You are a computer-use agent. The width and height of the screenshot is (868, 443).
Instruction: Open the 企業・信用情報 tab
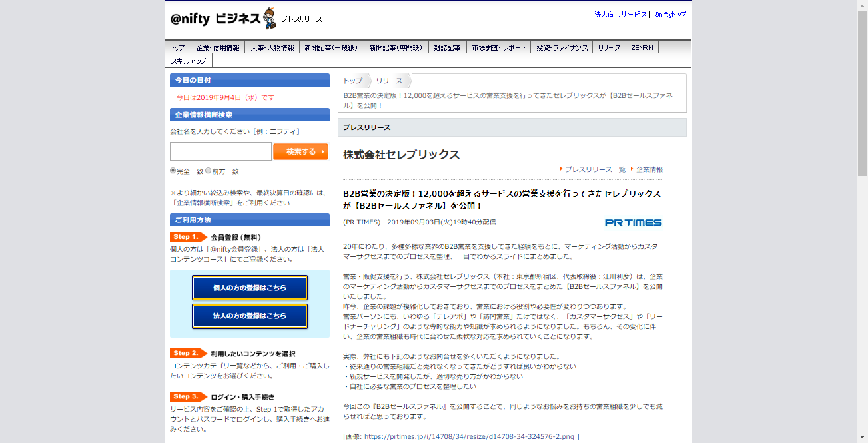point(217,47)
